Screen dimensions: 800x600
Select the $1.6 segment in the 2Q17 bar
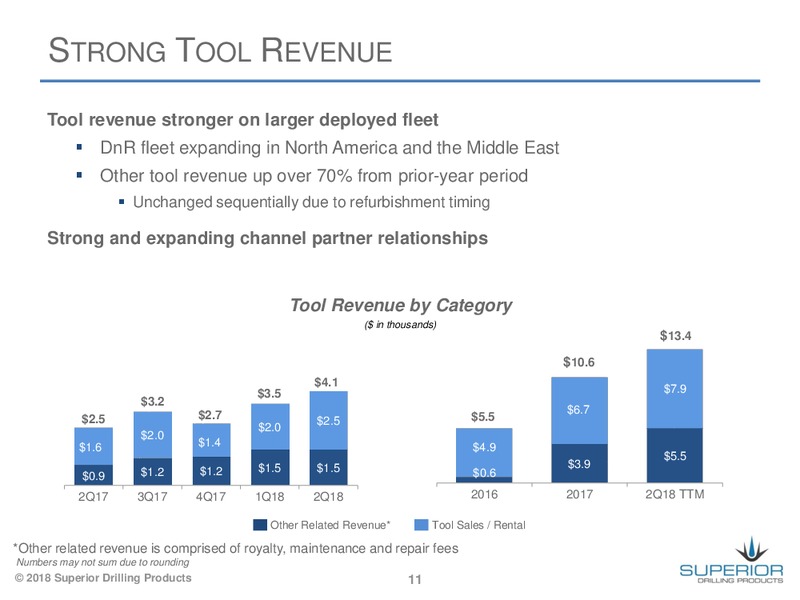pyautogui.click(x=93, y=446)
